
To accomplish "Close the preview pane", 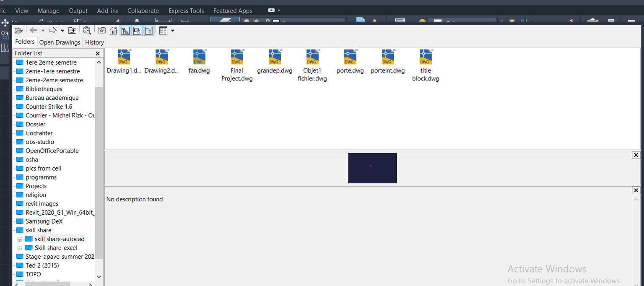I will 636,155.
